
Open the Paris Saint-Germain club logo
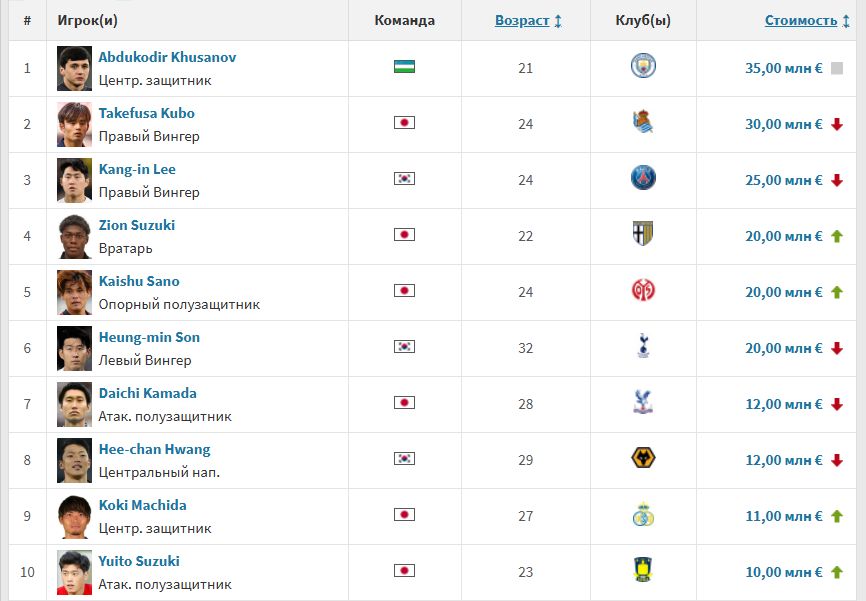coord(643,178)
